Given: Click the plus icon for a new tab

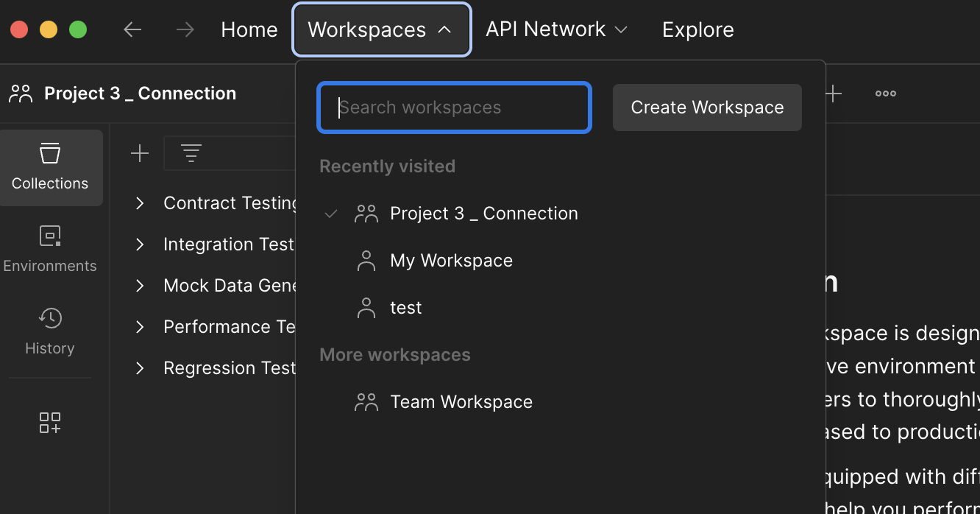Looking at the screenshot, I should 833,94.
